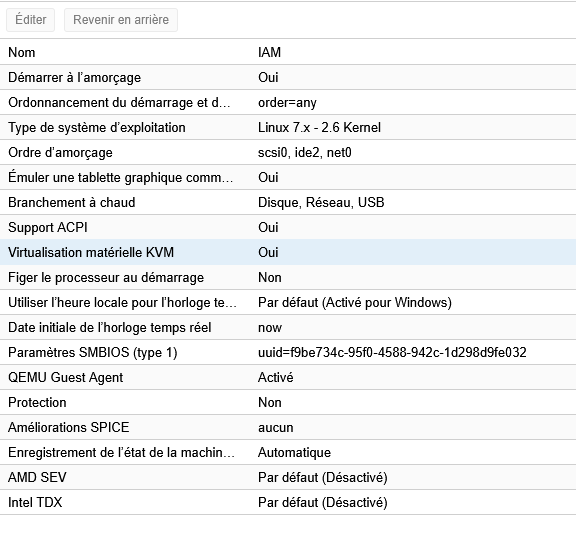This screenshot has height=542, width=576.
Task: Select the Intel TDX row
Action: click(288, 502)
